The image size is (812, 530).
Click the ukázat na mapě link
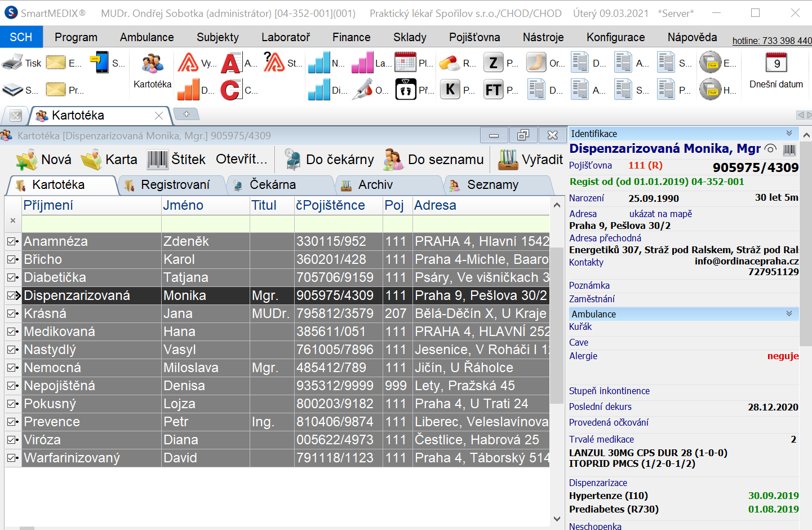(660, 214)
